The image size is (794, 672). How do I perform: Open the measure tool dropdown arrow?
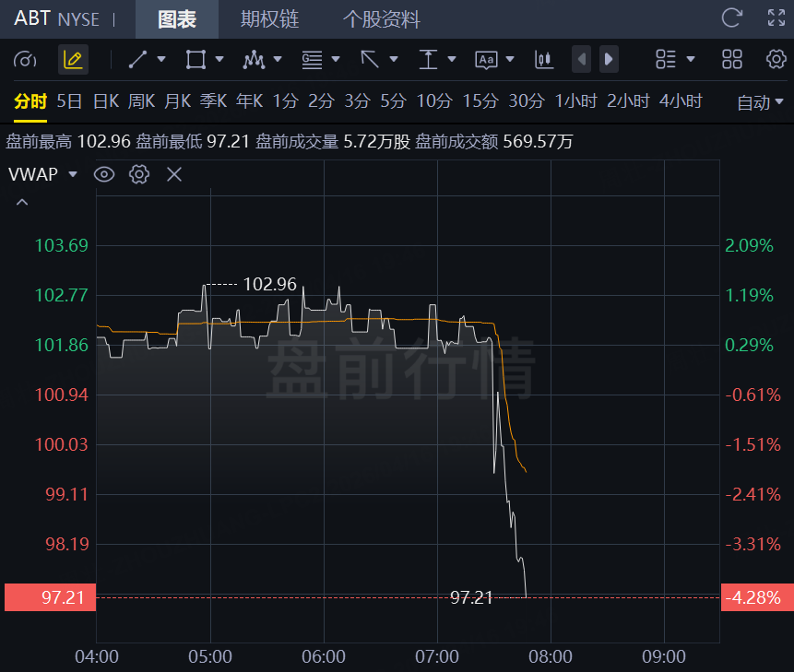[x=452, y=59]
